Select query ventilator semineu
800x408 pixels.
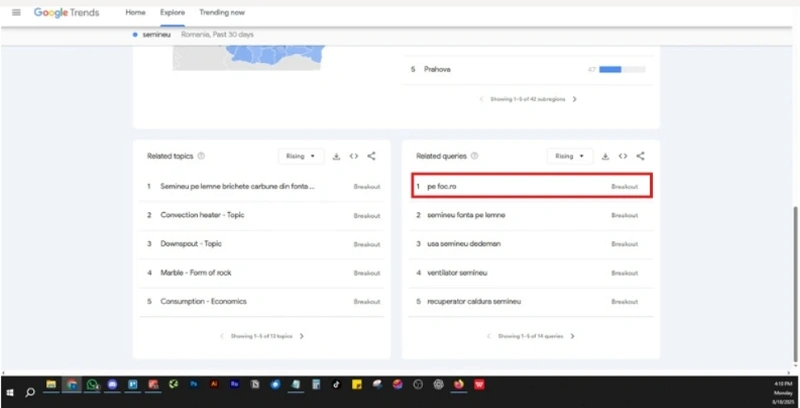[531, 273]
